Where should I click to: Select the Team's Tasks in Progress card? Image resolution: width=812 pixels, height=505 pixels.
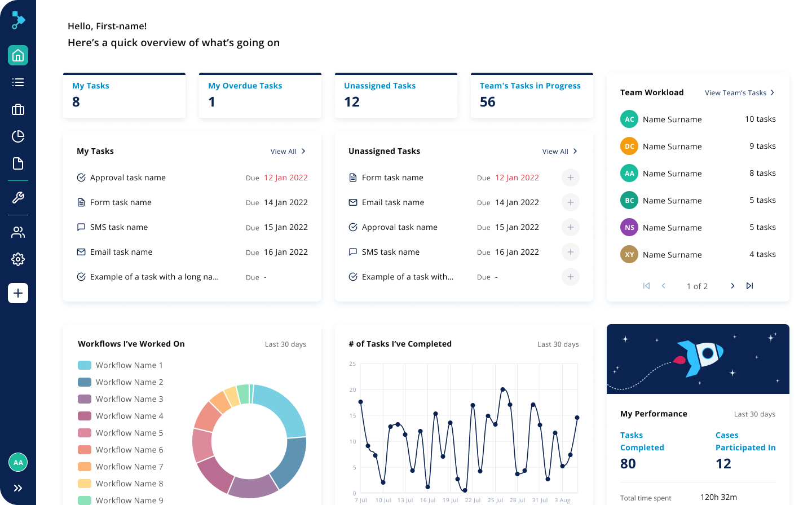click(532, 95)
